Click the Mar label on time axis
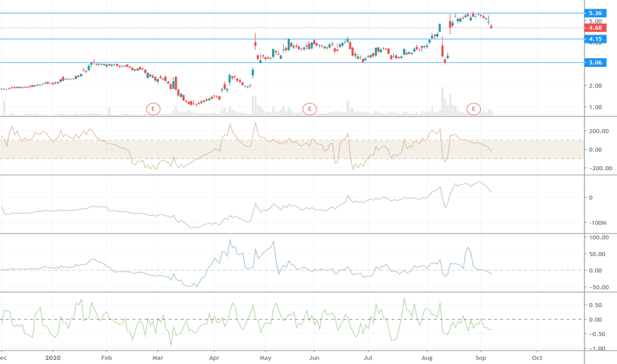This screenshot has width=617, height=364. coord(158,357)
